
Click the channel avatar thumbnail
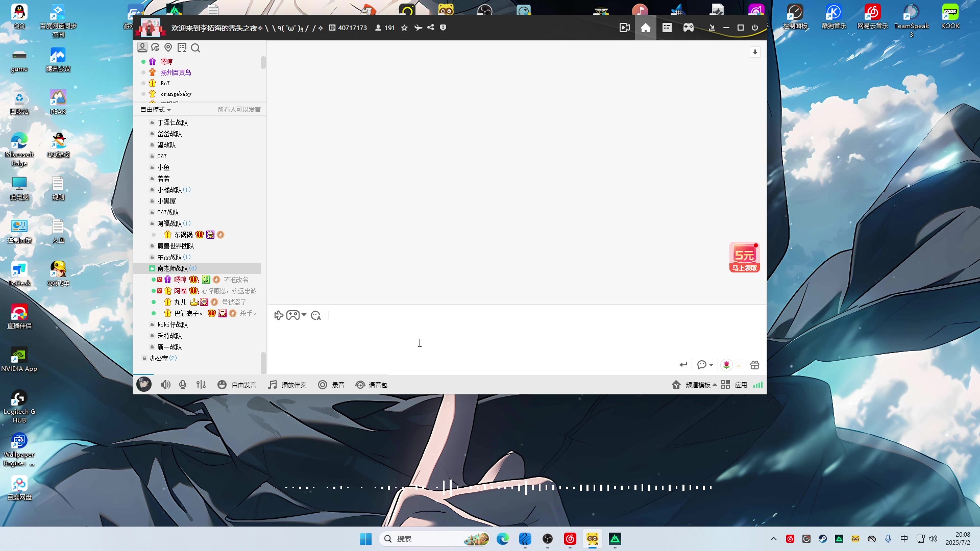click(150, 28)
